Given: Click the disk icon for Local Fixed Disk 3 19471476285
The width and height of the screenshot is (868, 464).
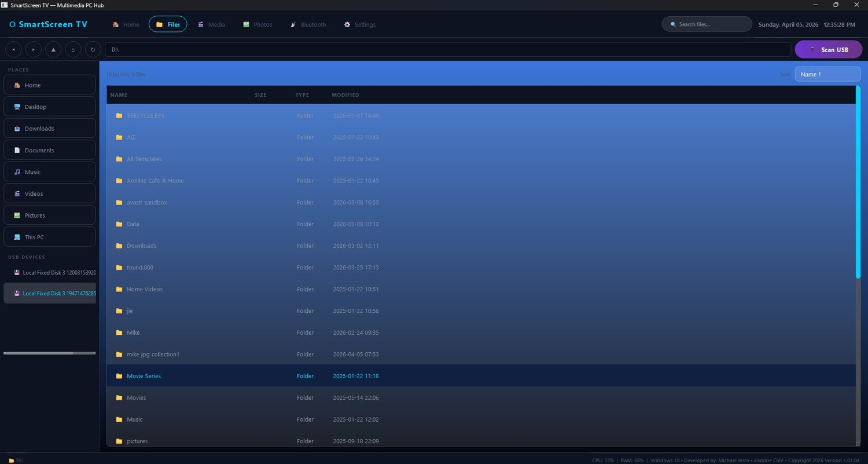Looking at the screenshot, I should tap(17, 294).
